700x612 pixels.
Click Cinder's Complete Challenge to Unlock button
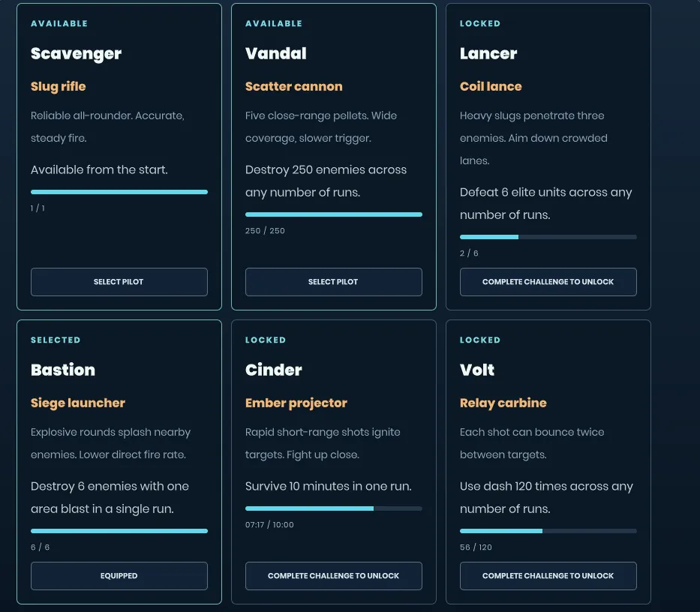[333, 576]
